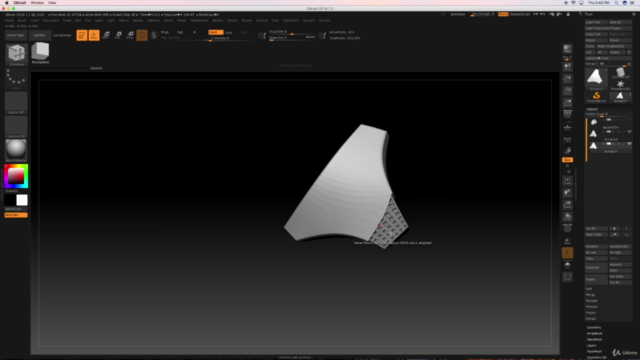Select the PolyMesh3D star tool thumbnail

pos(620,85)
